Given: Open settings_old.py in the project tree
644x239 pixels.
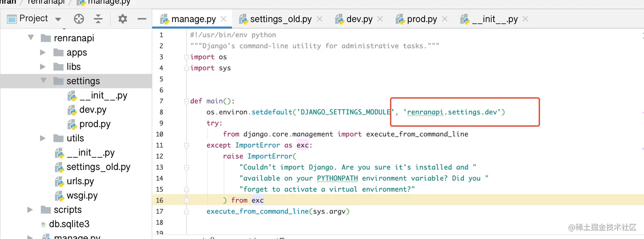Looking at the screenshot, I should pos(92,167).
